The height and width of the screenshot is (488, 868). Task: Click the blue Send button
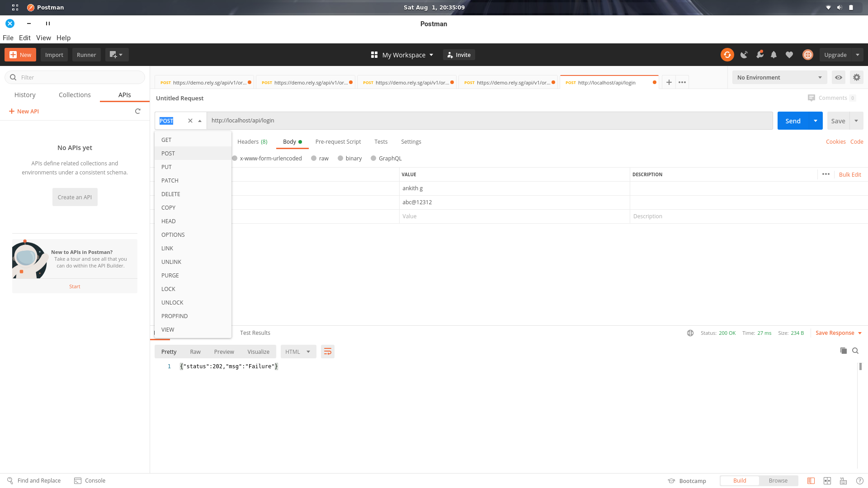pos(793,121)
